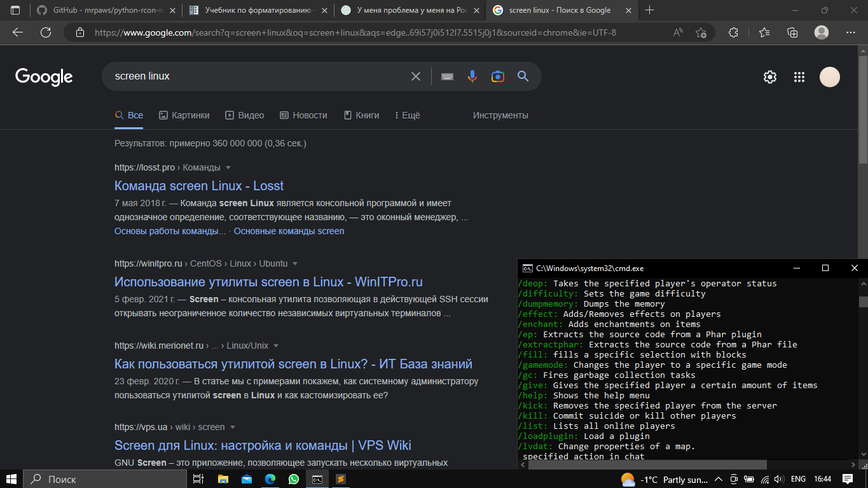Open read aloud in address bar
The width and height of the screenshot is (868, 488).
[x=679, y=32]
